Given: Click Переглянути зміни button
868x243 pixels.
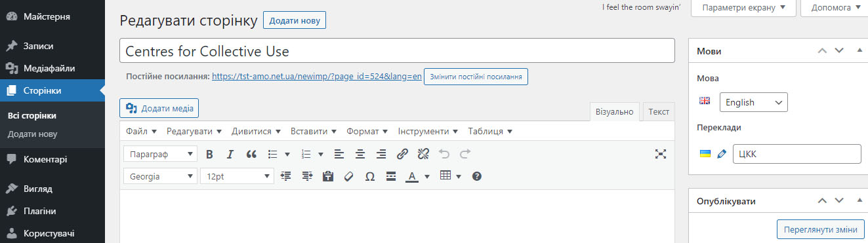Looking at the screenshot, I should 821,229.
